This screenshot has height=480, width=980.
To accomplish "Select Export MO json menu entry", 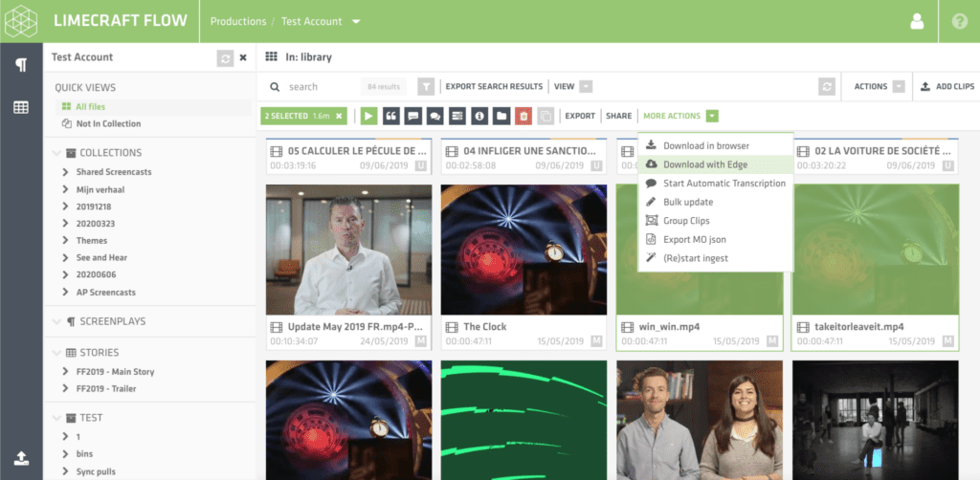I will click(x=716, y=239).
